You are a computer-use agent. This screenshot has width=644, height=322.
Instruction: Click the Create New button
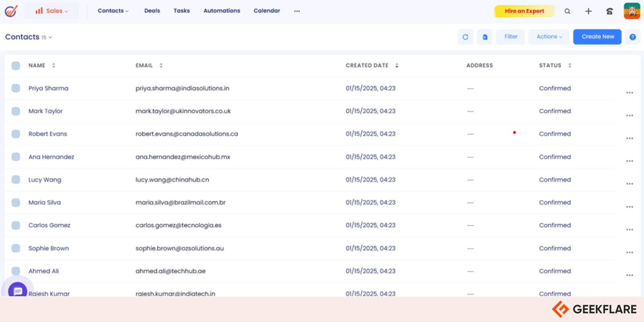pyautogui.click(x=597, y=37)
